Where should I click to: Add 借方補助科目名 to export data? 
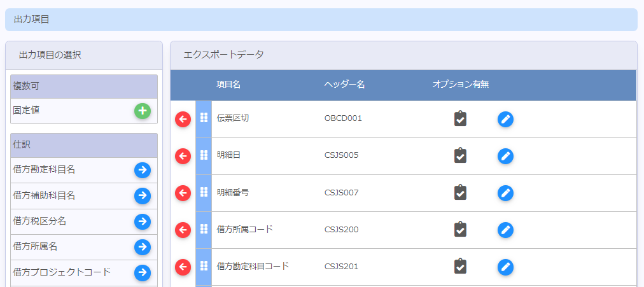coord(143,195)
